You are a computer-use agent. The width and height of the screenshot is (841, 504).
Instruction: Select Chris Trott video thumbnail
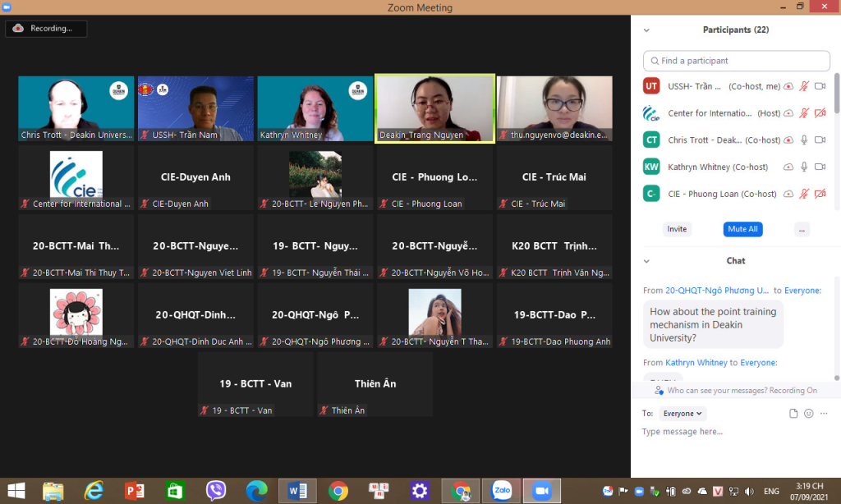click(x=76, y=109)
